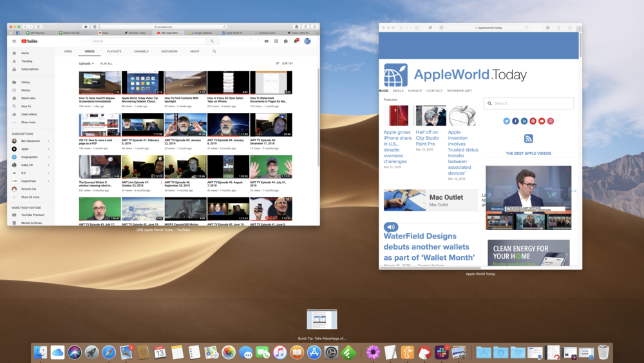
Task: Open the Deals link on Apple World Today
Action: click(x=398, y=91)
